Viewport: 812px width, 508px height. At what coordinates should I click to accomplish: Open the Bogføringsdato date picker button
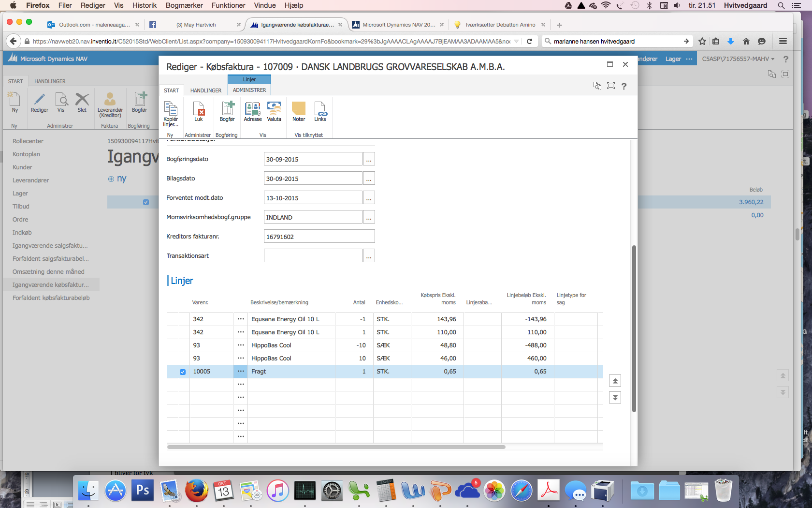click(369, 159)
